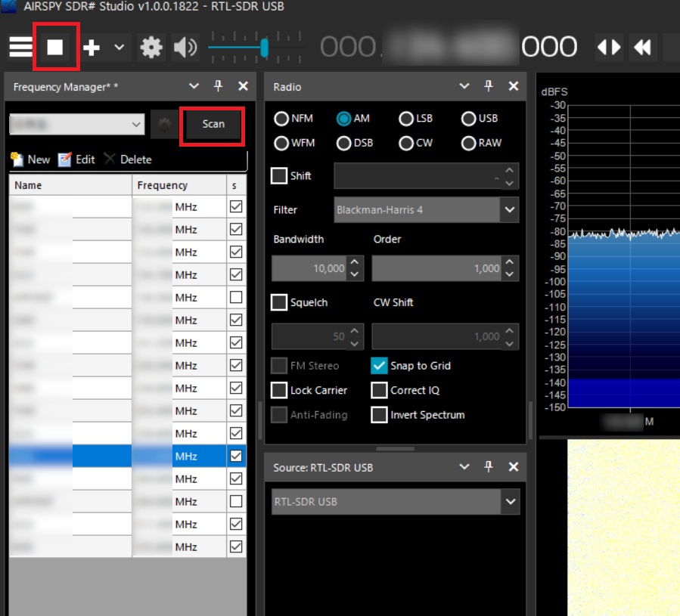680x616 pixels.
Task: Decrease filter Order with down arrow
Action: pos(510,274)
